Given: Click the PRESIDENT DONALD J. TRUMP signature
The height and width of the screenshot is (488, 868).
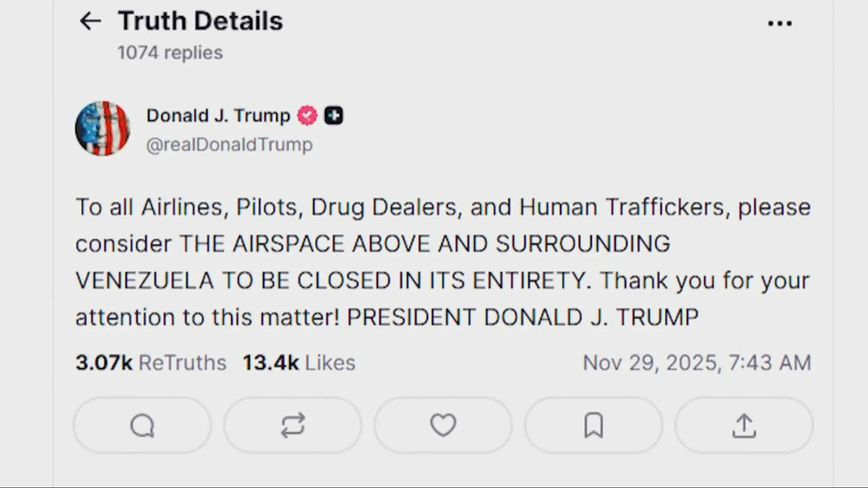Looking at the screenshot, I should click(523, 317).
